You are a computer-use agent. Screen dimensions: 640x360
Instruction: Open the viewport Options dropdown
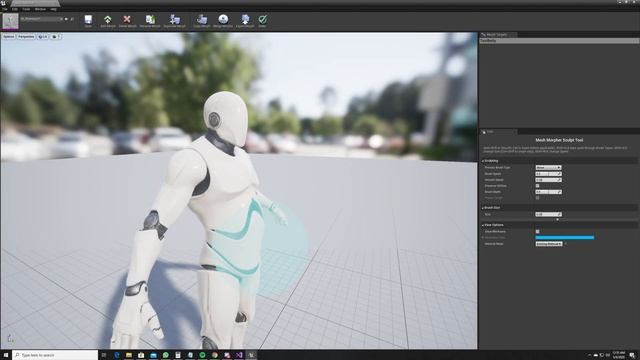pos(9,36)
